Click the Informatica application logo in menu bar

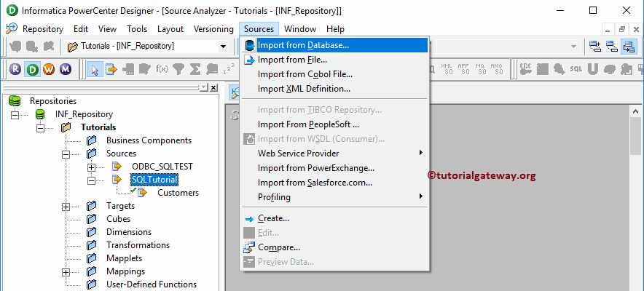(12, 28)
